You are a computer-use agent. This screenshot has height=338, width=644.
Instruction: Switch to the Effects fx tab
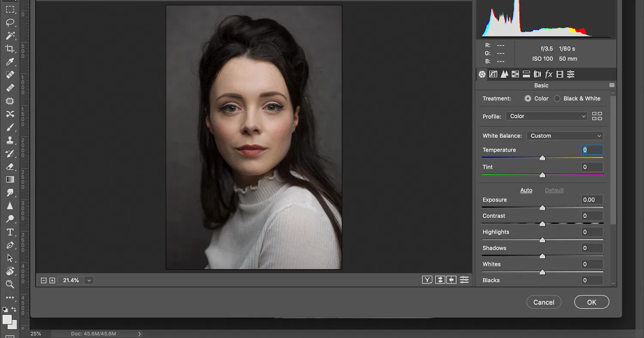(x=548, y=74)
